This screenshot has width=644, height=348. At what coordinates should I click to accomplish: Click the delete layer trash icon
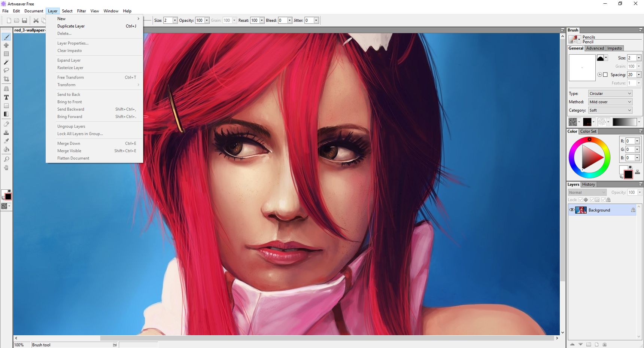tap(604, 344)
